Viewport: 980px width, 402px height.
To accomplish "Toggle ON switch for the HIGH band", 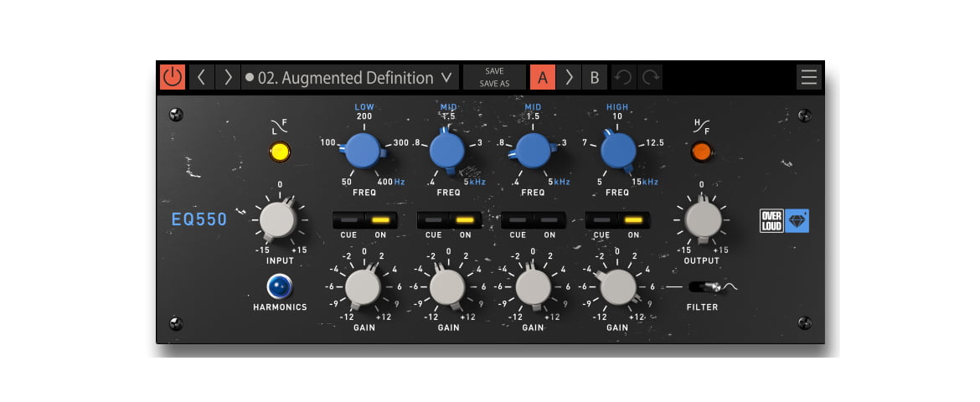I will pos(634,220).
